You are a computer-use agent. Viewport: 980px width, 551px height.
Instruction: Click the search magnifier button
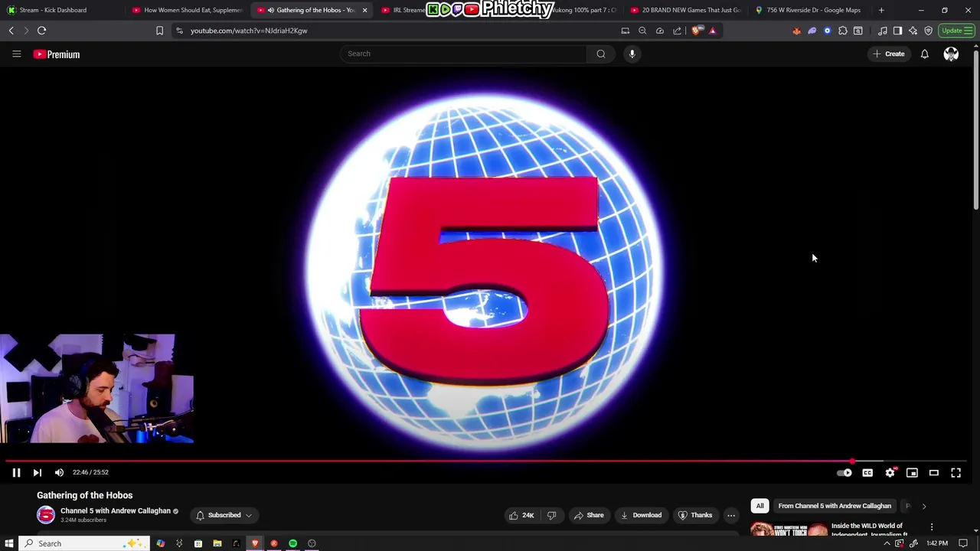601,54
